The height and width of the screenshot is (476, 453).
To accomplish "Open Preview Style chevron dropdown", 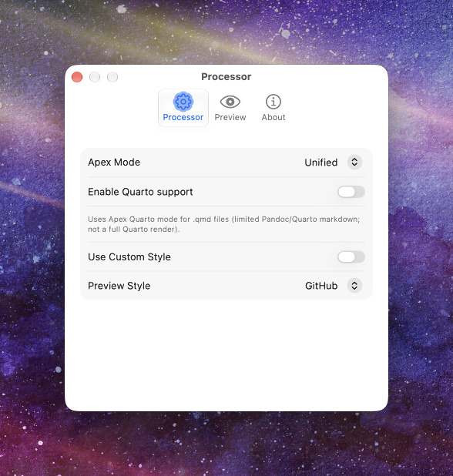I will coord(354,286).
